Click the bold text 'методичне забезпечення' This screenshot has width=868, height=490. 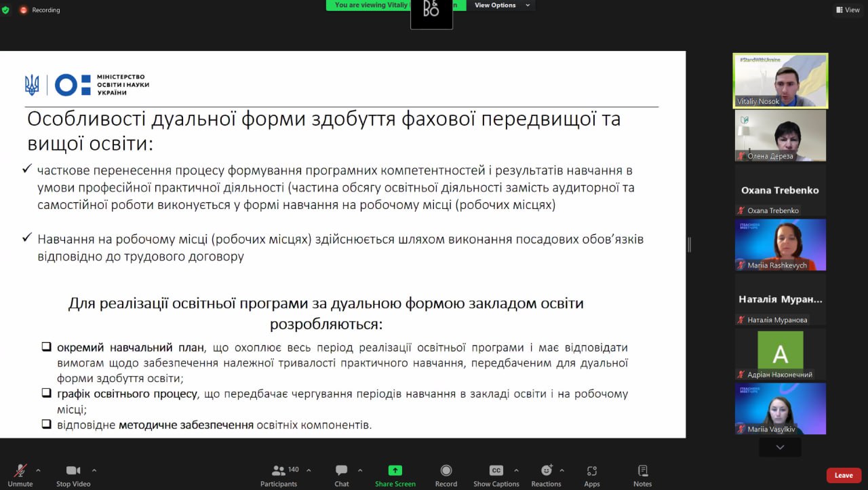(x=186, y=426)
